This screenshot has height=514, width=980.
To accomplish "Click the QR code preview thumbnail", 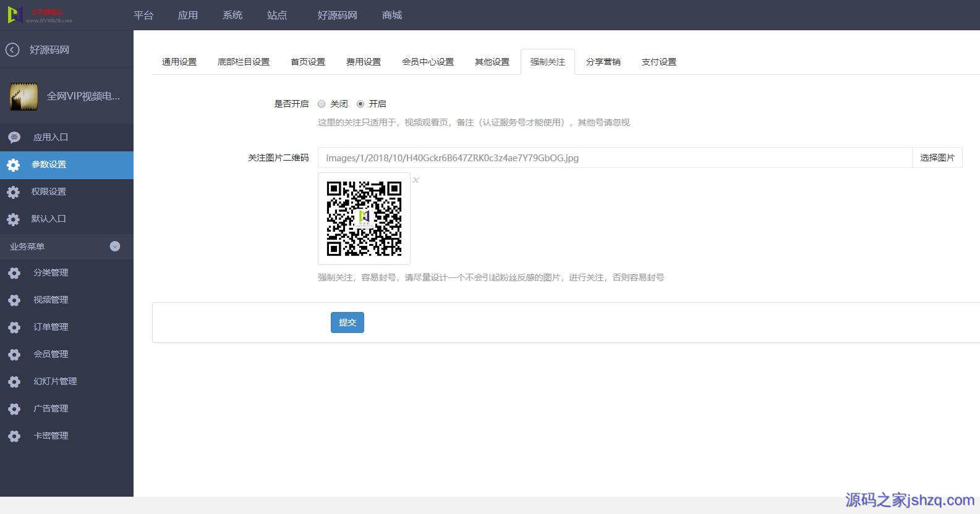I will (x=364, y=219).
